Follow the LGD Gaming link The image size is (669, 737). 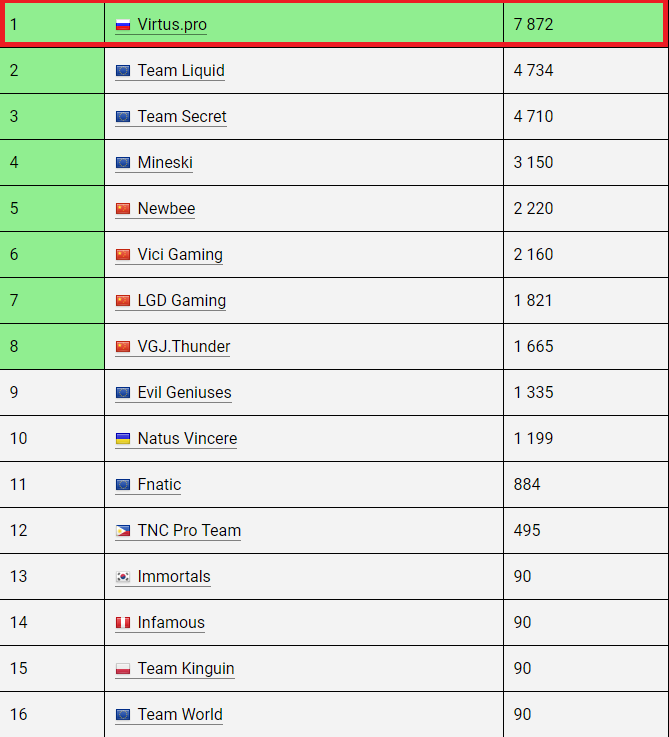tap(182, 301)
